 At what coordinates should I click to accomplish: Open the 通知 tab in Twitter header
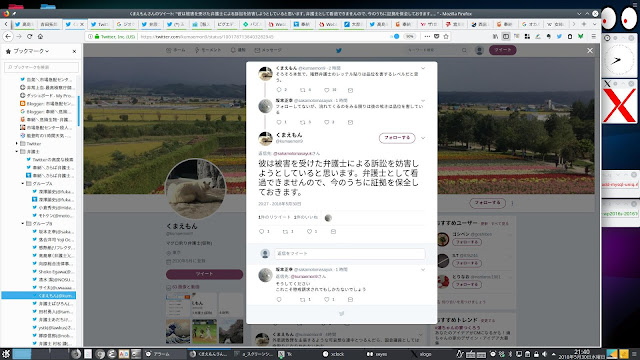(238, 50)
